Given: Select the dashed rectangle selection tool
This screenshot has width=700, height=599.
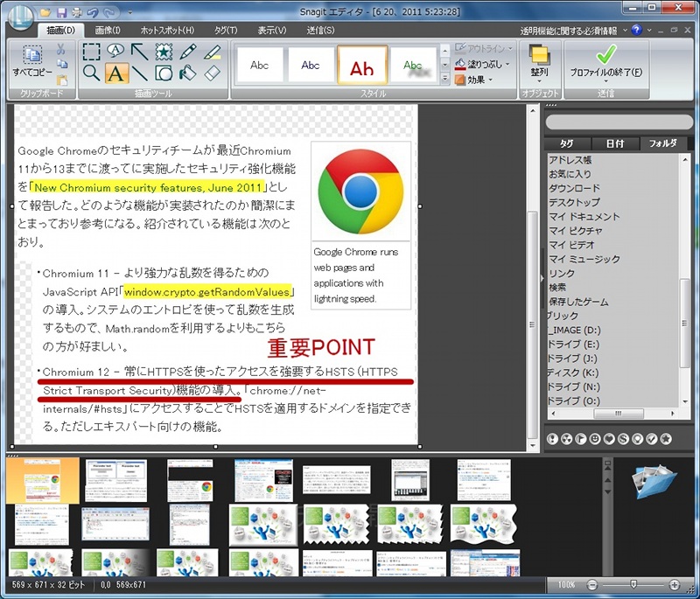Looking at the screenshot, I should (x=92, y=52).
